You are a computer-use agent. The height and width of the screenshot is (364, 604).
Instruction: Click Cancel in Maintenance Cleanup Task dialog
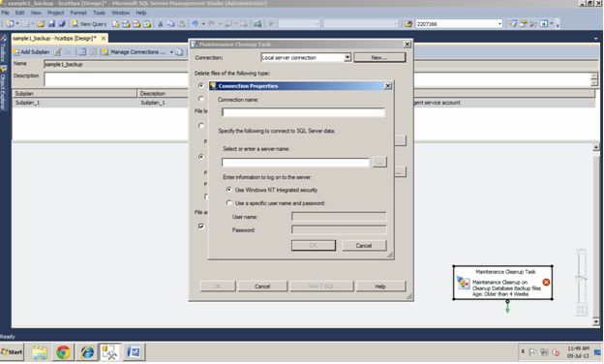point(262,287)
